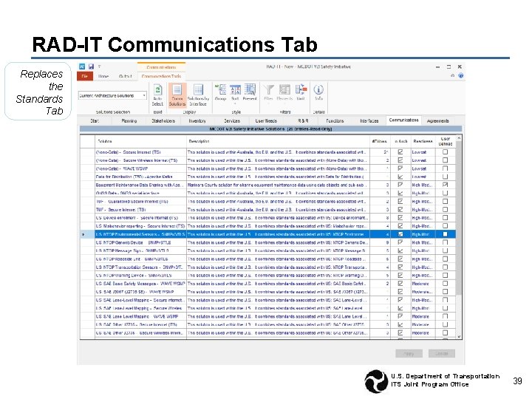Select the US: SAE Basic Safety Messages row

(268, 283)
